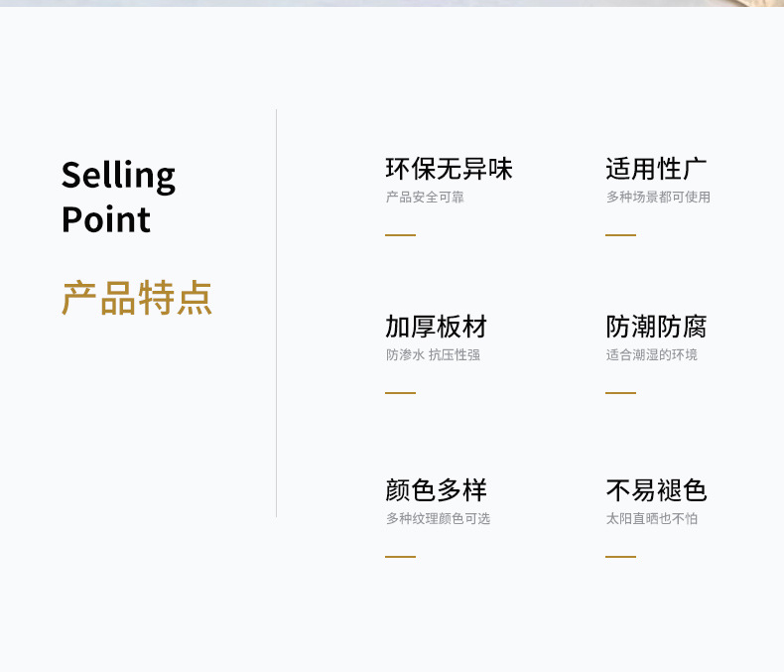The height and width of the screenshot is (672, 784).
Task: Select the "适用性广" feature heading
Action: pyautogui.click(x=656, y=169)
